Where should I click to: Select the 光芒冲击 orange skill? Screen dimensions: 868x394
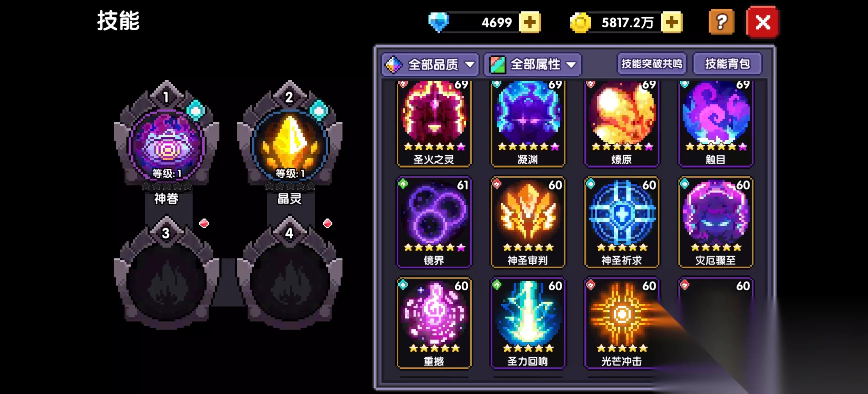622,323
